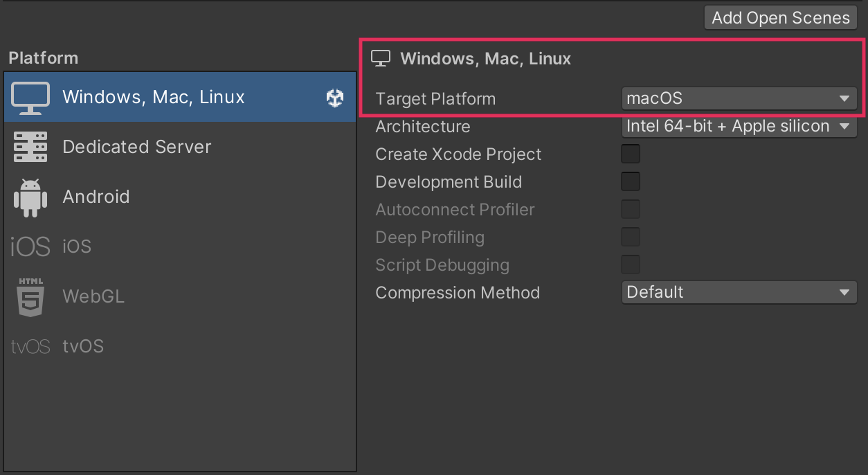The width and height of the screenshot is (868, 475).
Task: Open the Compression Method dropdown
Action: pos(739,292)
